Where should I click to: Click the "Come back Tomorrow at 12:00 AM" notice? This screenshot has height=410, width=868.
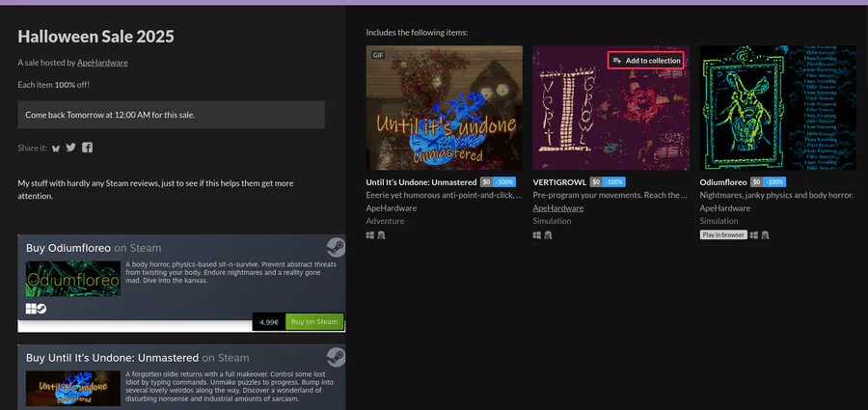click(x=171, y=115)
